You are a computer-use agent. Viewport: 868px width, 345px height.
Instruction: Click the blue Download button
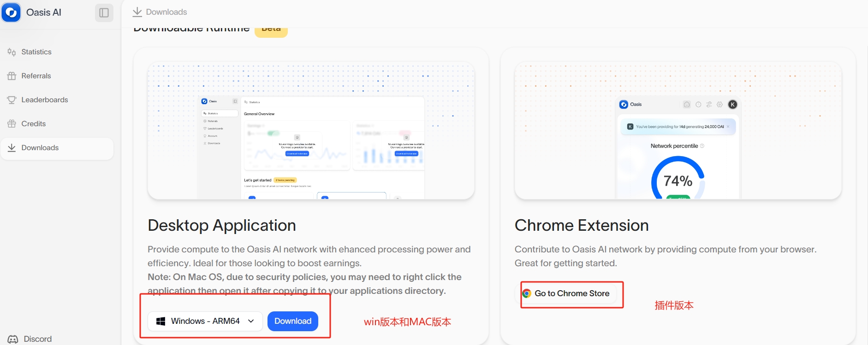293,321
